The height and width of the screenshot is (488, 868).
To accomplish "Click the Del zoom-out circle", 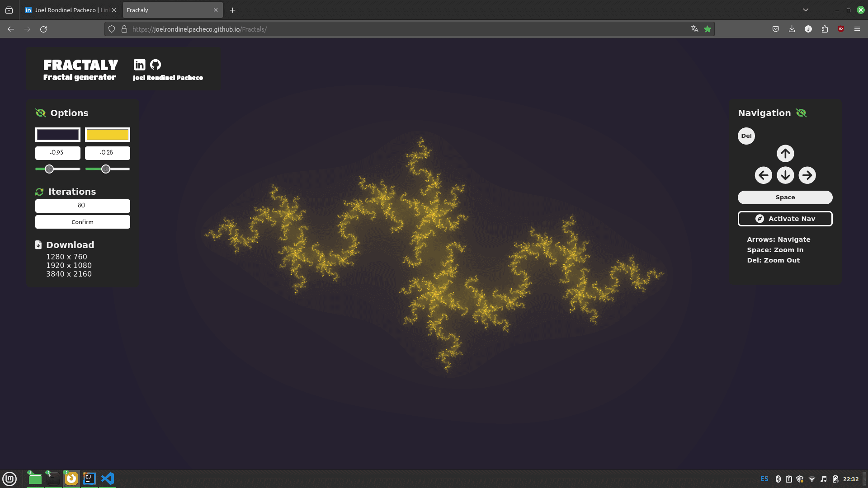I will (x=746, y=136).
